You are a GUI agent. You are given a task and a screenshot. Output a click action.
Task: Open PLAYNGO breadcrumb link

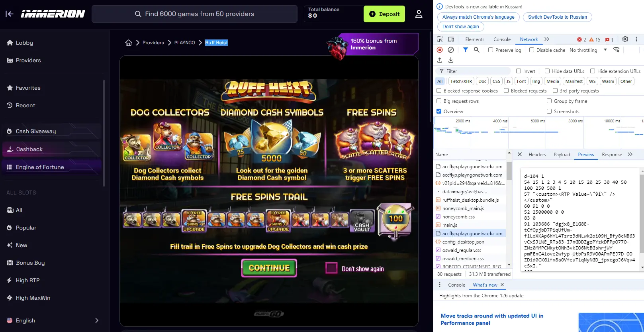click(184, 43)
